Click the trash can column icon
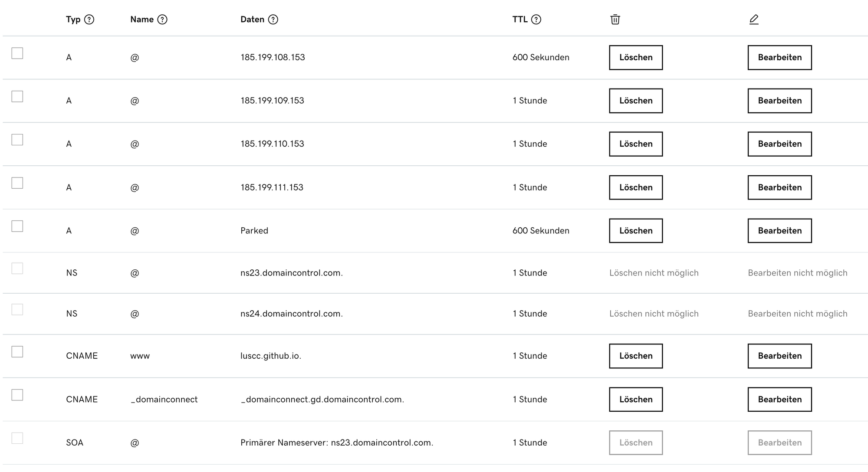 click(615, 20)
